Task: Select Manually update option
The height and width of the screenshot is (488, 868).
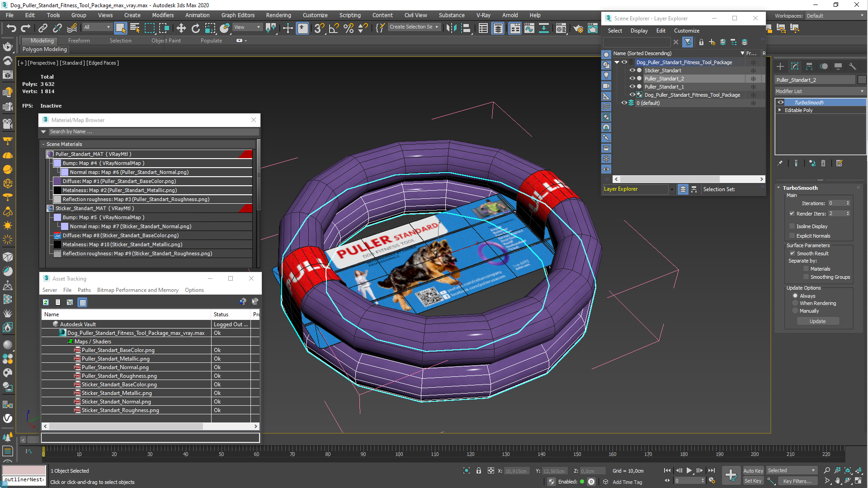Action: point(795,311)
